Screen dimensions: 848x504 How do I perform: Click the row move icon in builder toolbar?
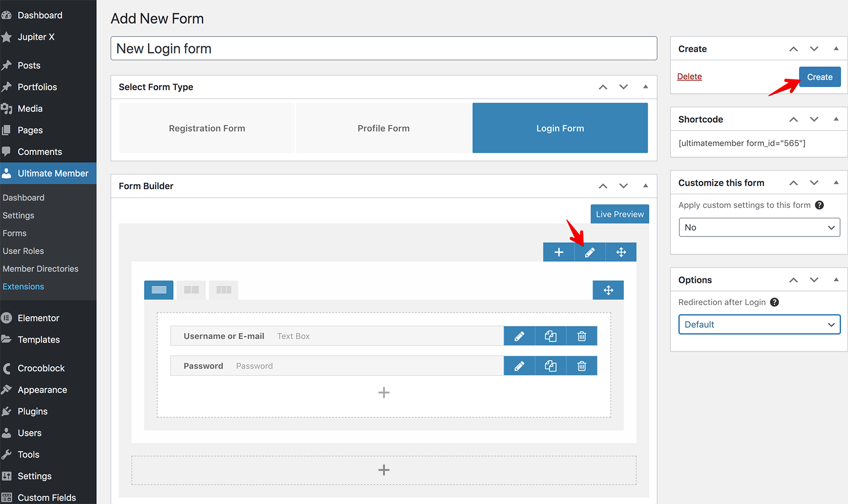click(x=621, y=252)
